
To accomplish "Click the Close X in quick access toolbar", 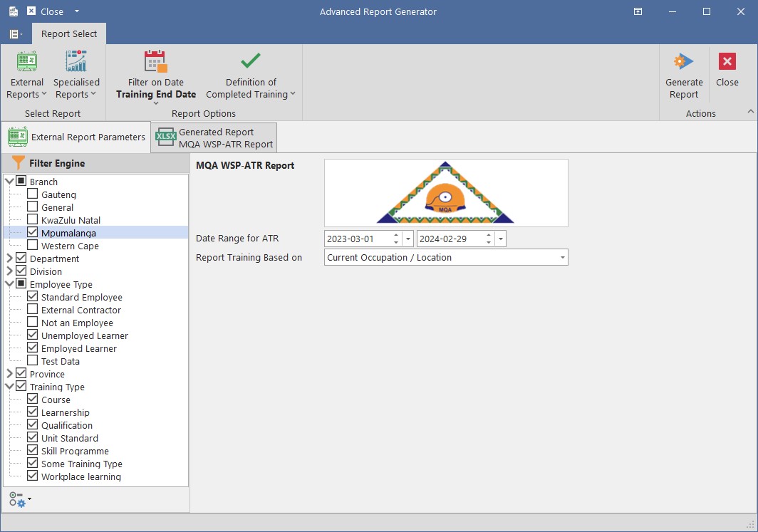I will [x=31, y=11].
